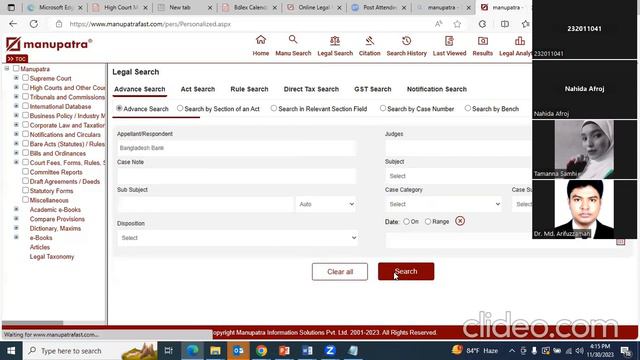Open the Home icon in navigation

tap(260, 40)
